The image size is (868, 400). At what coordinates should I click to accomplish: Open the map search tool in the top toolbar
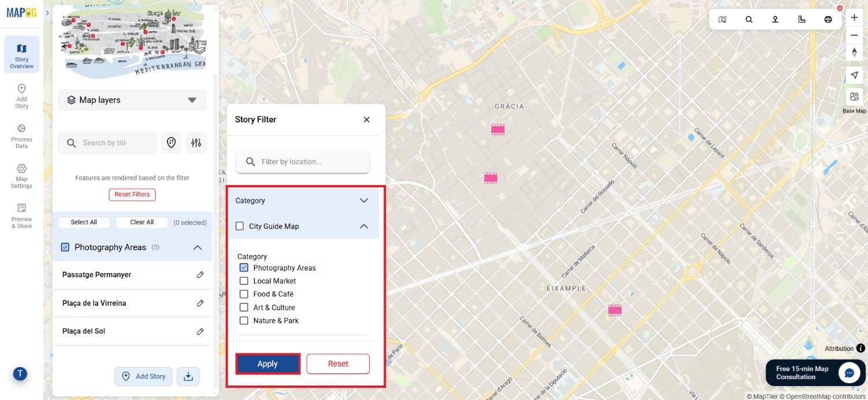(x=749, y=19)
